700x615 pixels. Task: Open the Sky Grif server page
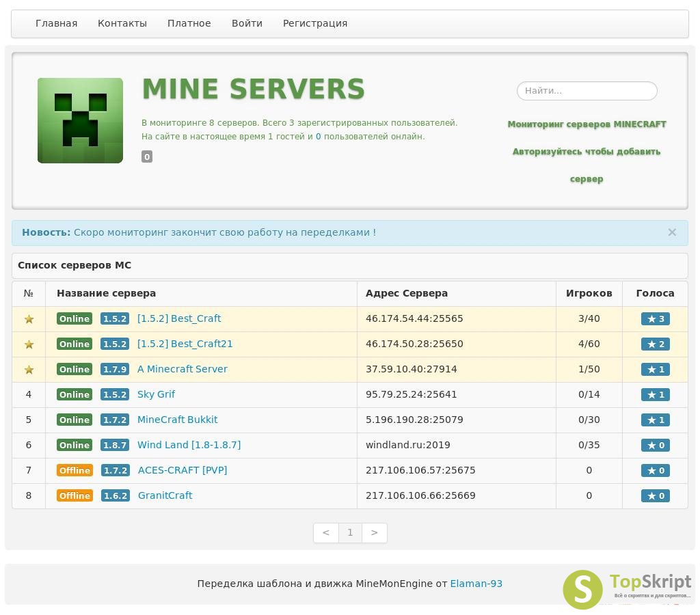[156, 394]
